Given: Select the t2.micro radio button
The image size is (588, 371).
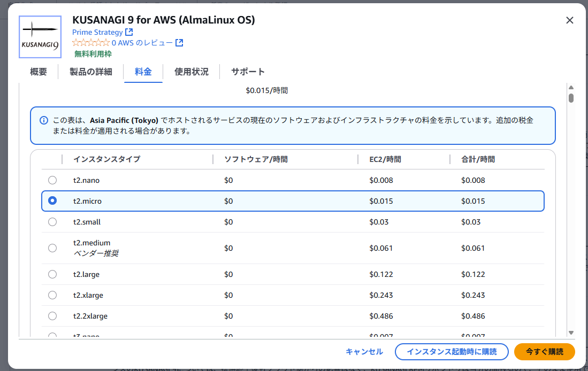Looking at the screenshot, I should 52,201.
